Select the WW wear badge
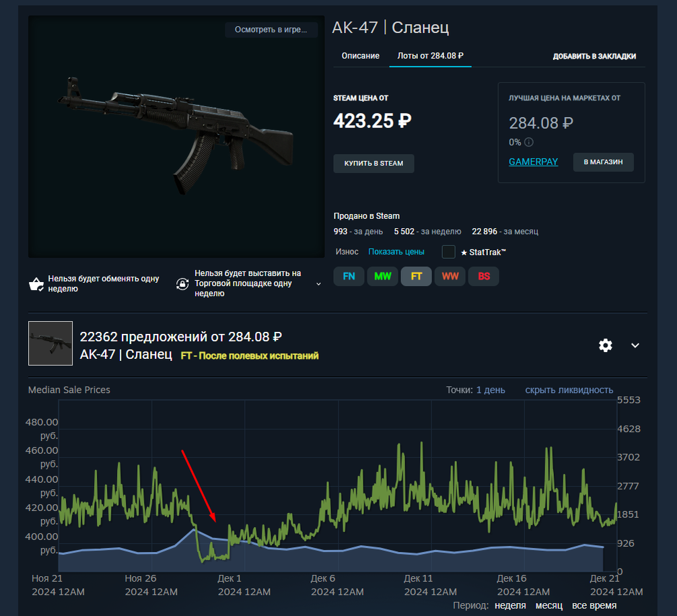Viewport: 677px width, 616px height. [x=450, y=277]
